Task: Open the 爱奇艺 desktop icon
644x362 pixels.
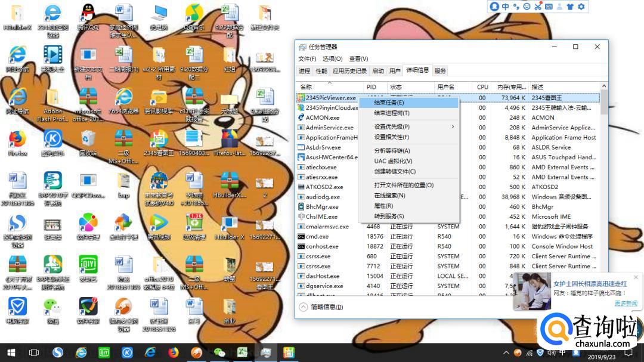Action: tap(88, 269)
